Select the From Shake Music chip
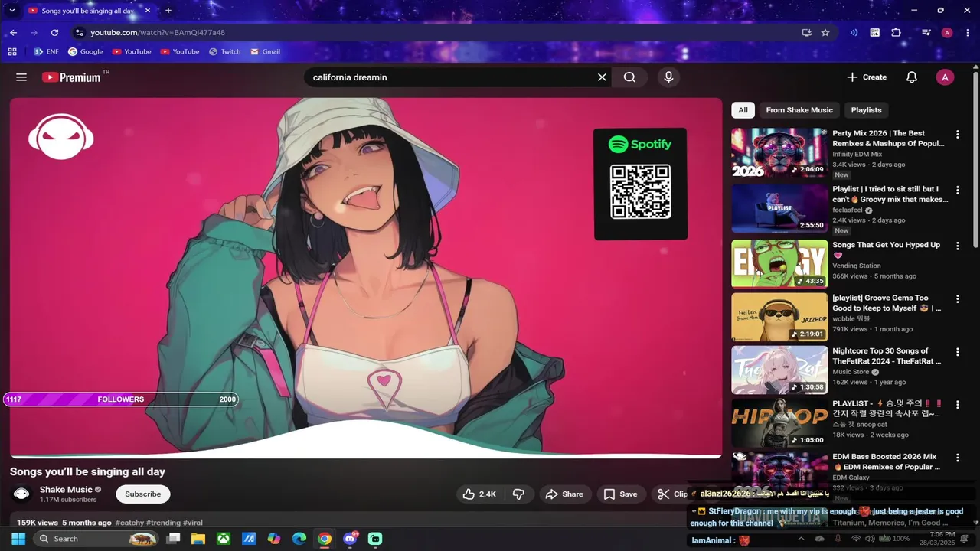Image resolution: width=980 pixels, height=551 pixels. (x=799, y=110)
